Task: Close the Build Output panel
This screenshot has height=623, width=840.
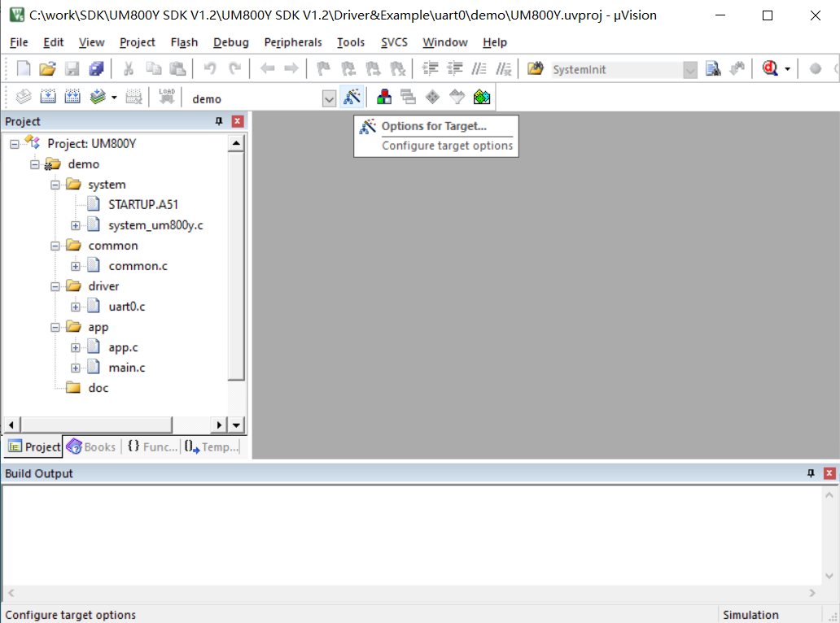Action: click(x=829, y=473)
